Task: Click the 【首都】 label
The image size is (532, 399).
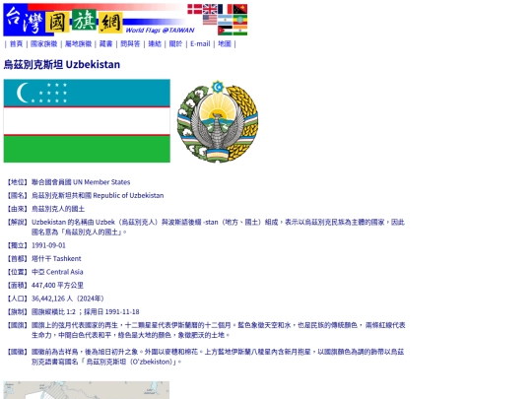Action: pyautogui.click(x=17, y=258)
